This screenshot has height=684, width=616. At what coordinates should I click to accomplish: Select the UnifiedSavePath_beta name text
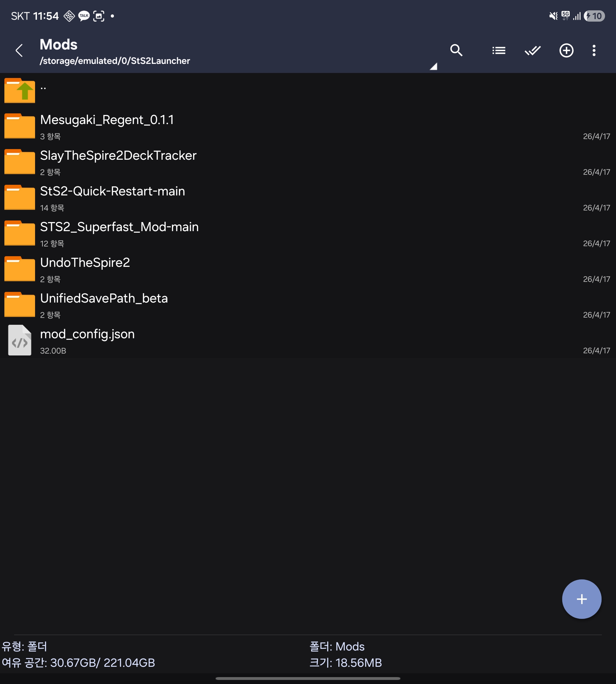[104, 298]
